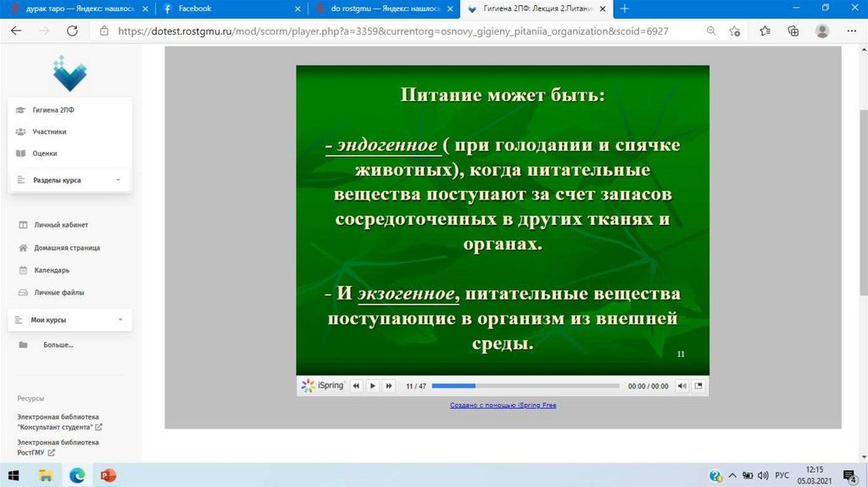Viewport: 868px width, 487px height.
Task: Open Гигиена 2ПФ course page
Action: click(53, 109)
